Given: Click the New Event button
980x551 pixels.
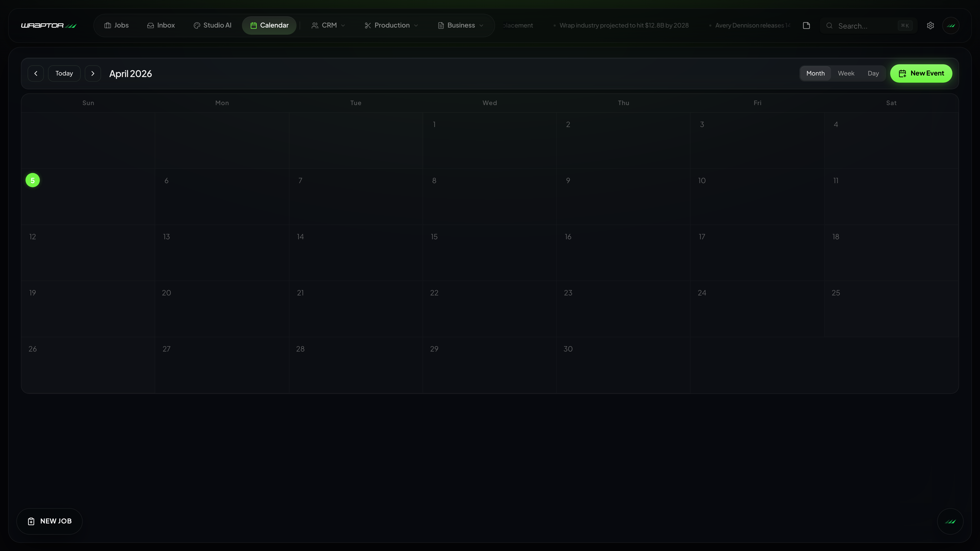Looking at the screenshot, I should (921, 73).
